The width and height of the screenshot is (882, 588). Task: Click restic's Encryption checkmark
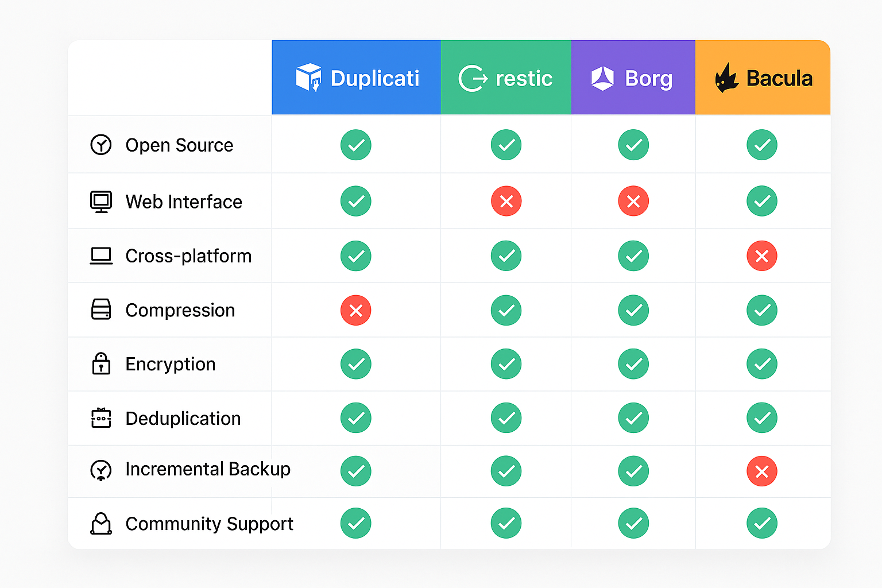pyautogui.click(x=506, y=364)
